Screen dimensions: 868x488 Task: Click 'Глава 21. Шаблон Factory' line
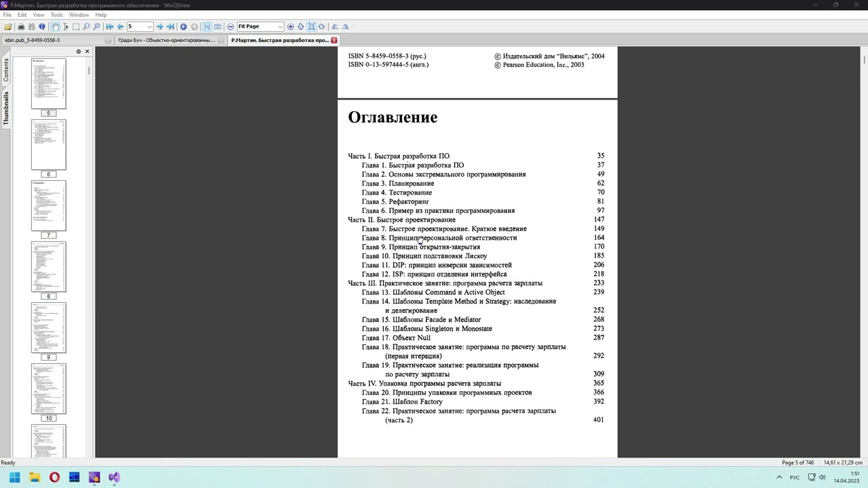[x=402, y=401]
